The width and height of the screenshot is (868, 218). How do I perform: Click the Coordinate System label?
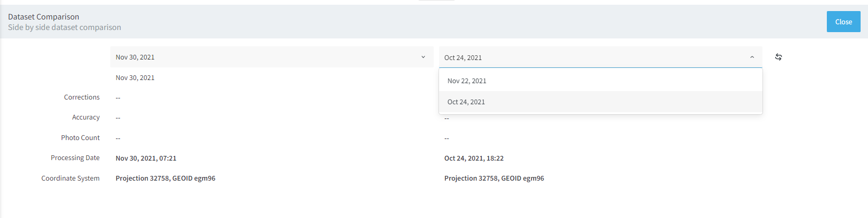point(70,179)
